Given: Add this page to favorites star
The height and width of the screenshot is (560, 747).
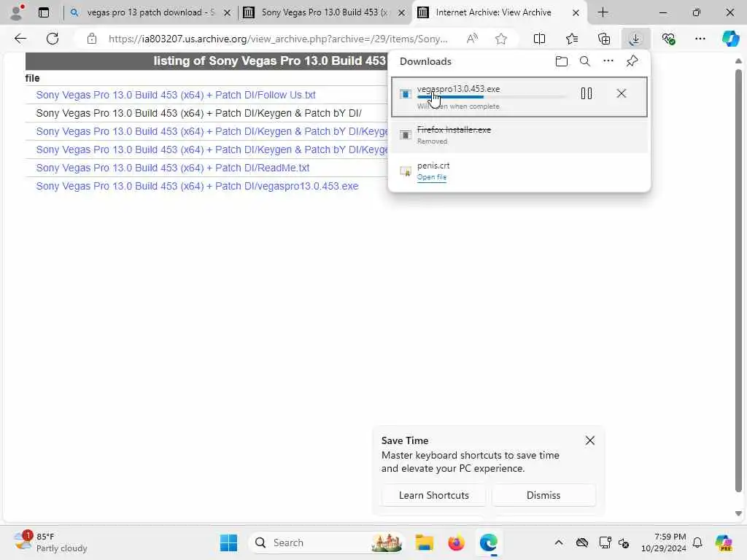Looking at the screenshot, I should [x=500, y=39].
